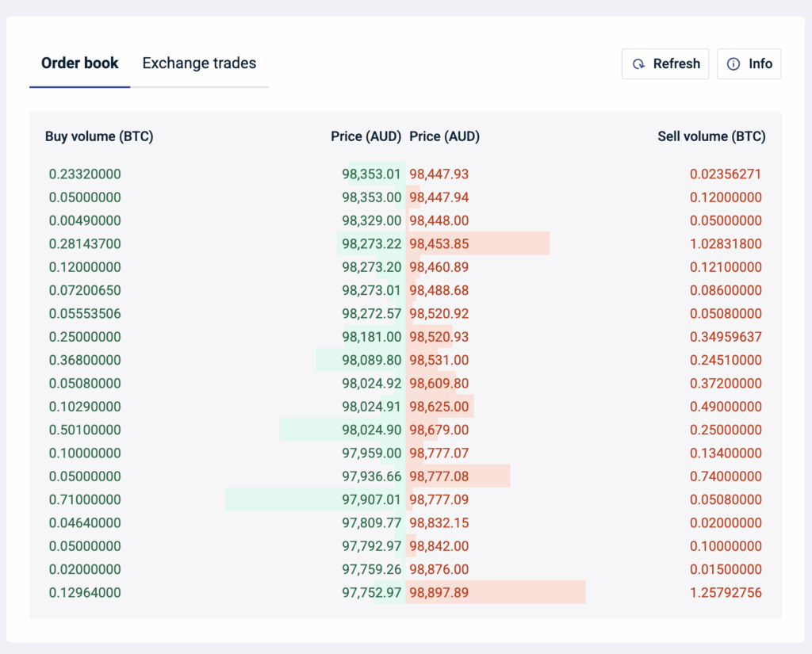Image resolution: width=812 pixels, height=654 pixels.
Task: Click the sell order with 1.25792756 BTC volume
Action: click(x=728, y=592)
